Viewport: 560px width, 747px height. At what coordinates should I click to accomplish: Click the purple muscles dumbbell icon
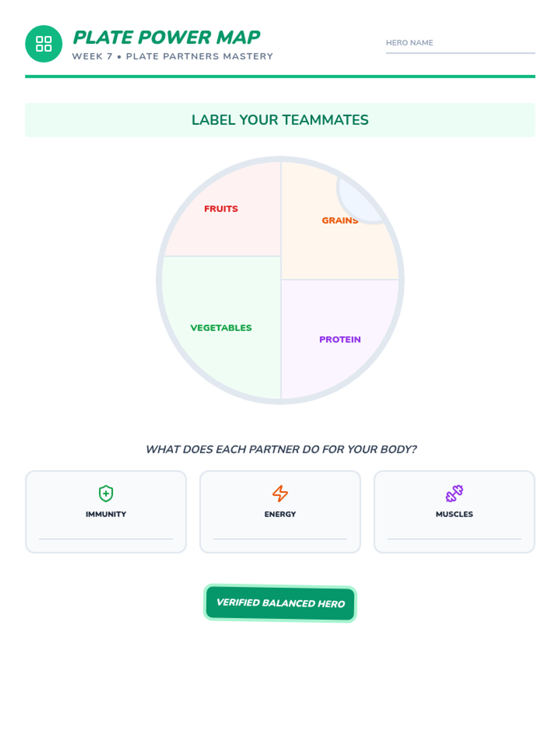tap(454, 493)
